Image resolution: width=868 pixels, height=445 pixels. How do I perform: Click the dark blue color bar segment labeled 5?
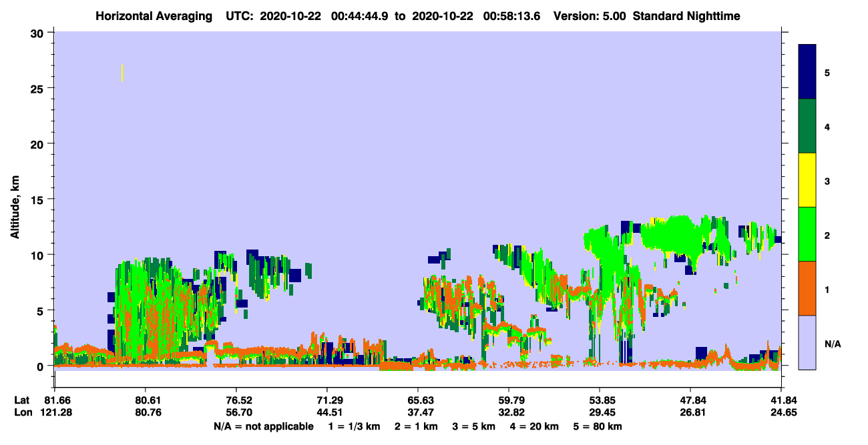(807, 71)
